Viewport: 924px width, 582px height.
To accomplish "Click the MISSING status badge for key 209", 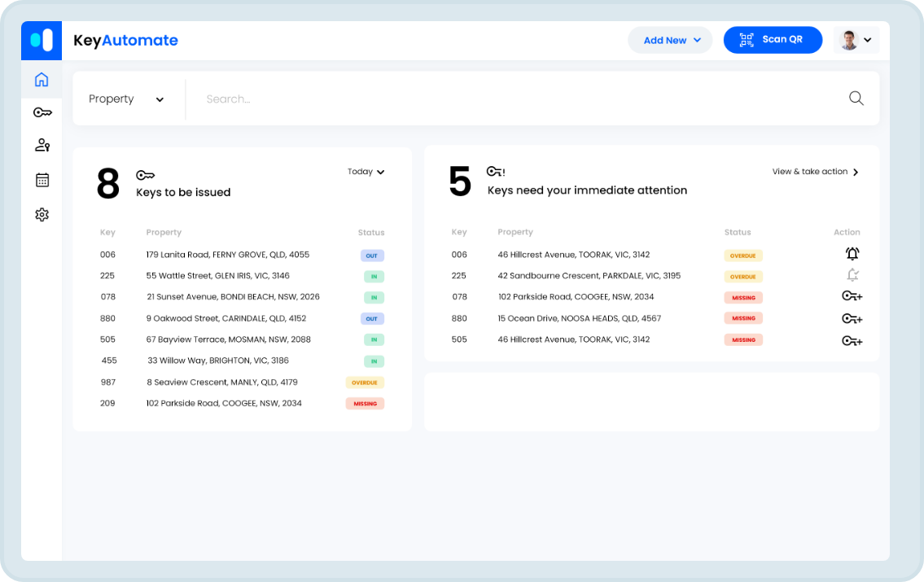I will tap(365, 404).
